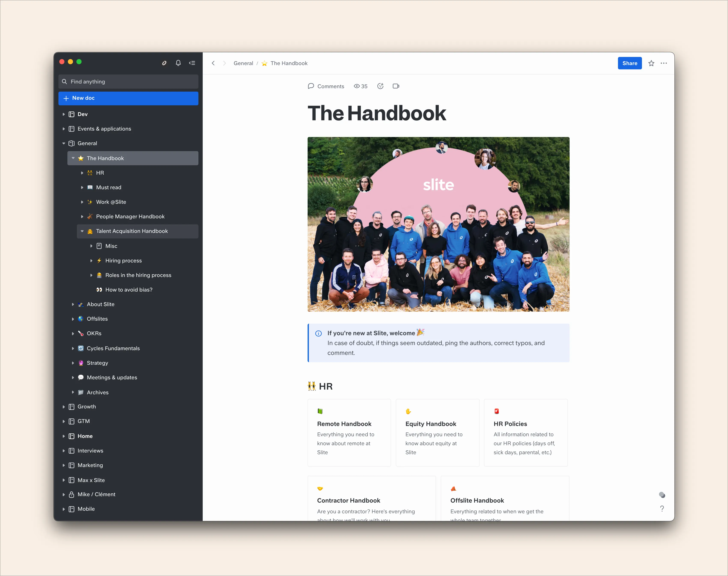Click the handshake icon on Contractor Handbook
Image resolution: width=728 pixels, height=576 pixels.
click(x=320, y=488)
